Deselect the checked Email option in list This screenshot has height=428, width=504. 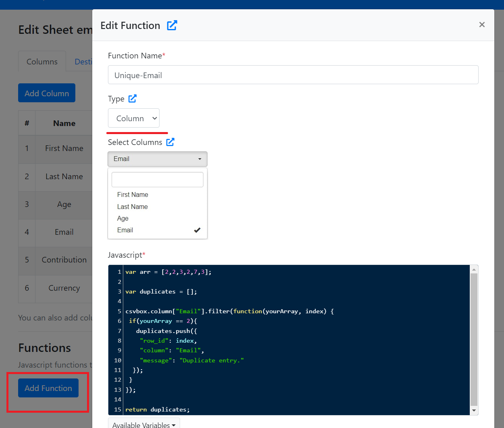click(x=158, y=230)
